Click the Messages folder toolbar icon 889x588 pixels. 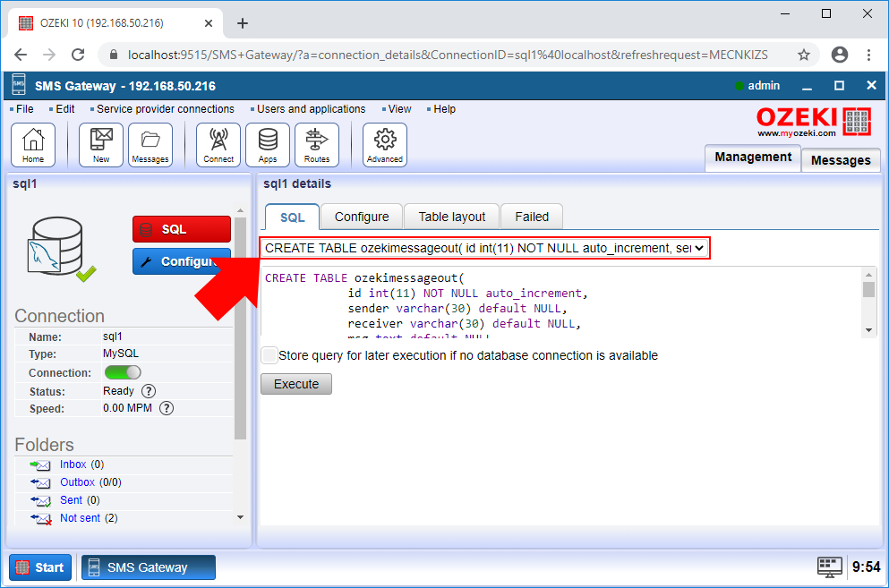tap(150, 144)
